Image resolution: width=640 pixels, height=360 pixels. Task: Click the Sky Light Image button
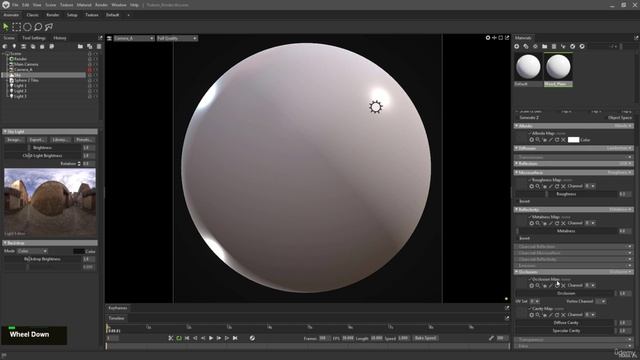pos(15,140)
